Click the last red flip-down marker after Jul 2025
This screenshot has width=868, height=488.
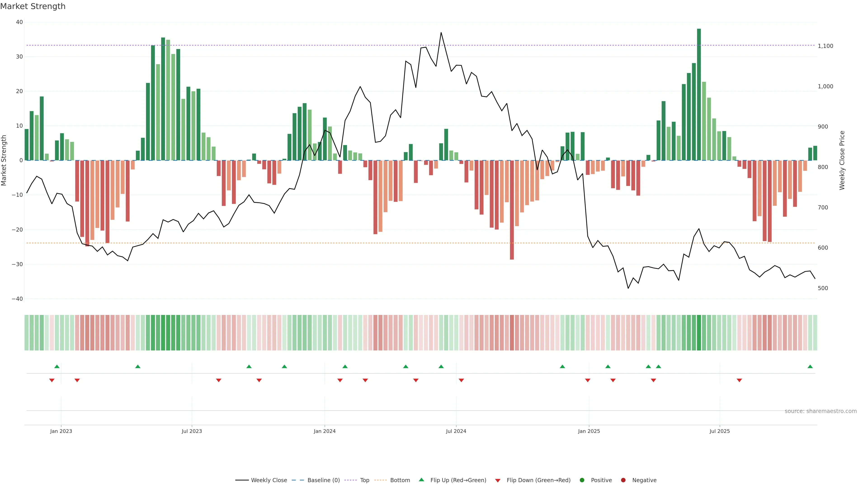(739, 380)
